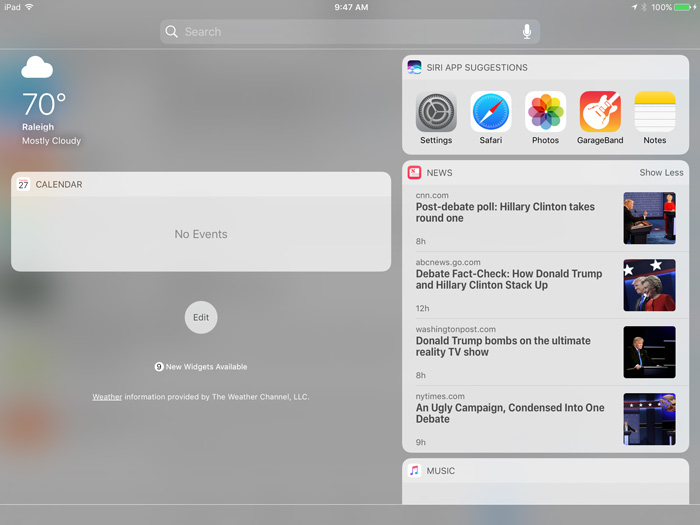The height and width of the screenshot is (525, 700).
Task: Open the Photos app icon
Action: coord(545,112)
